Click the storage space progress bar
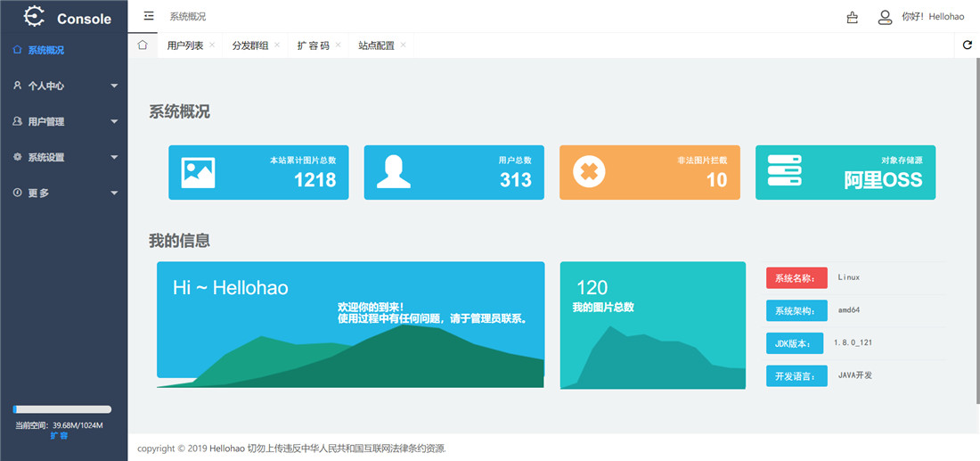The height and width of the screenshot is (461, 980). 62,409
